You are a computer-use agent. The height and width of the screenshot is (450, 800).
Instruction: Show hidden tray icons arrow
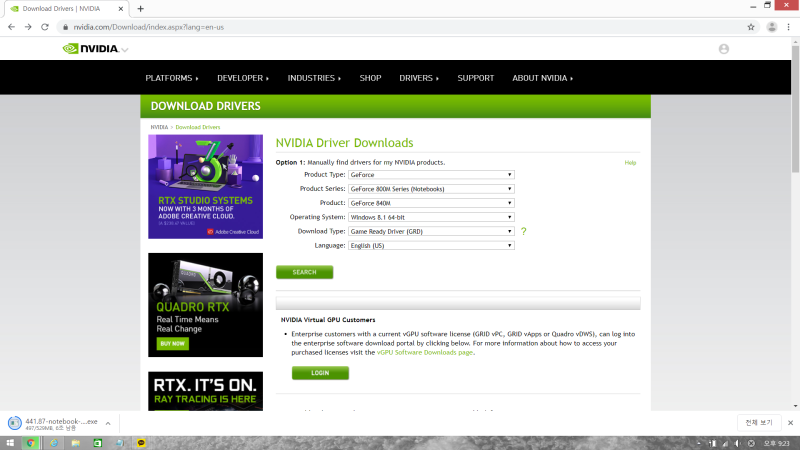tap(699, 443)
